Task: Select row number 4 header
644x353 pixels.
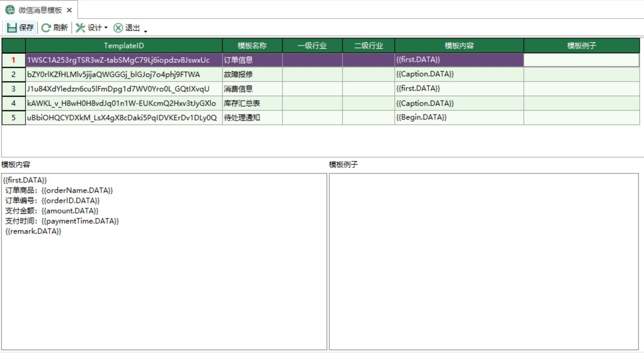Action: [14, 103]
